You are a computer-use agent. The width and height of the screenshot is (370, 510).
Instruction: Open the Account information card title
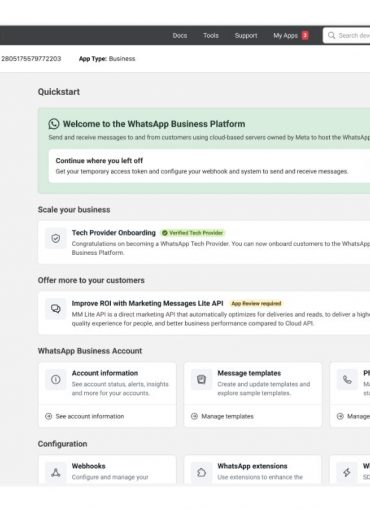click(105, 373)
